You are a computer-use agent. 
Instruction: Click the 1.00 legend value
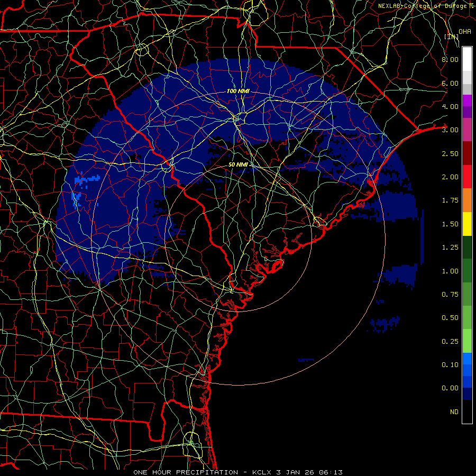click(x=450, y=271)
